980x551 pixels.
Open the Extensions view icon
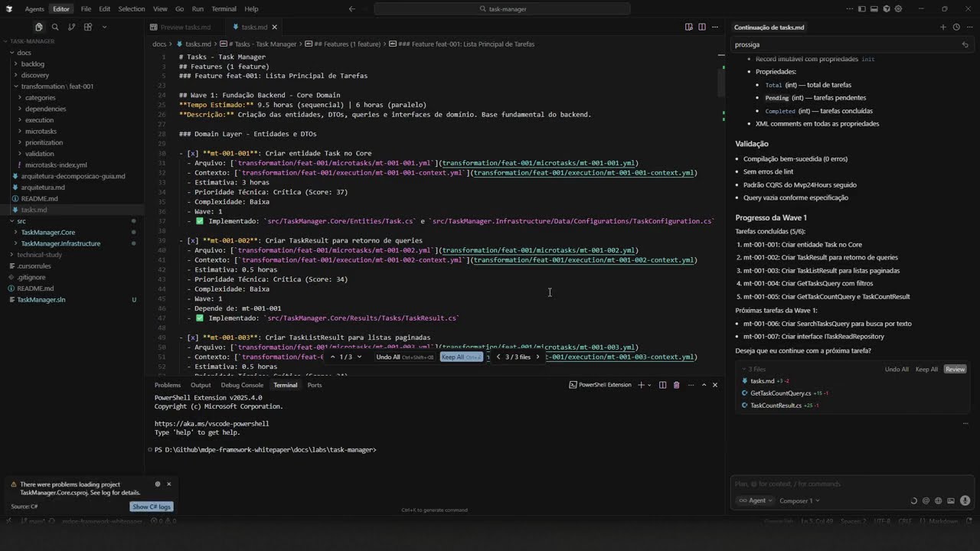(88, 27)
